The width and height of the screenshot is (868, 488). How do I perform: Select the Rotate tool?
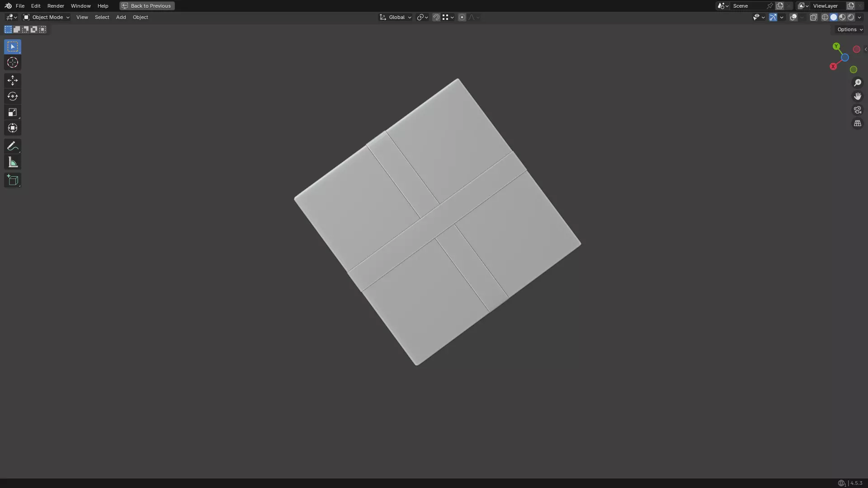pyautogui.click(x=12, y=96)
